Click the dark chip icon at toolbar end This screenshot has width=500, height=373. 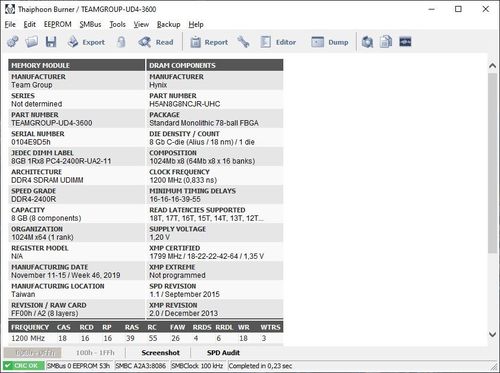[405, 42]
